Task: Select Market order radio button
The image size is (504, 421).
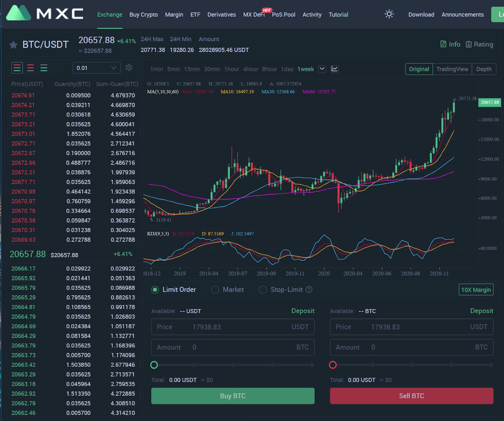Action: 215,290
